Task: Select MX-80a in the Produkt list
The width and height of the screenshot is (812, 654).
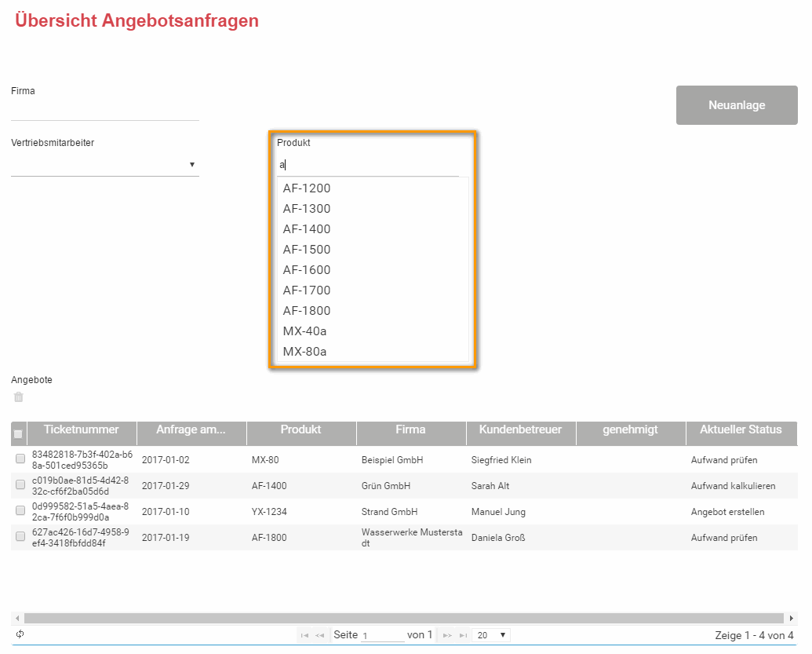Action: (304, 352)
